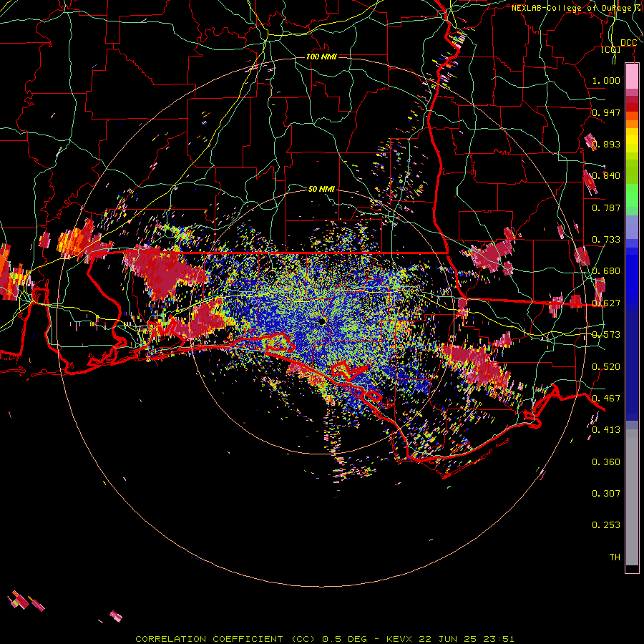Image resolution: width=644 pixels, height=644 pixels.
Task: Click the "23:51" time in the caption
Action: tap(498, 639)
